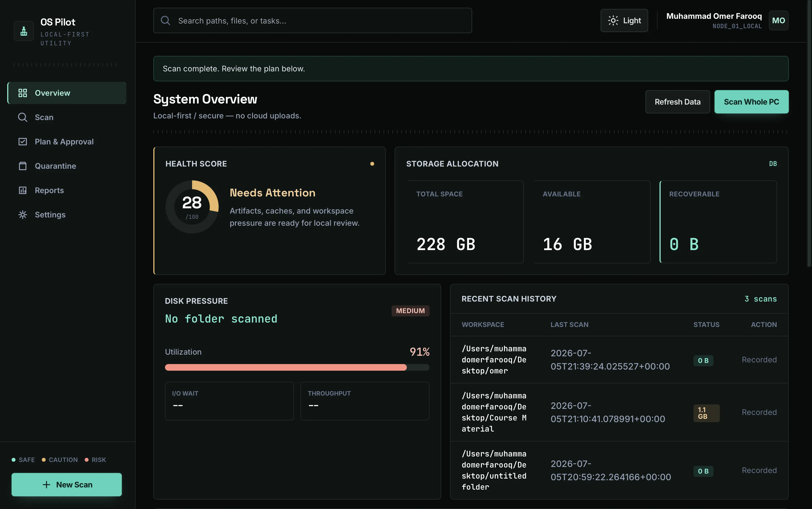Open the Reports section
Screen dimensions: 812x509
coord(67,190)
